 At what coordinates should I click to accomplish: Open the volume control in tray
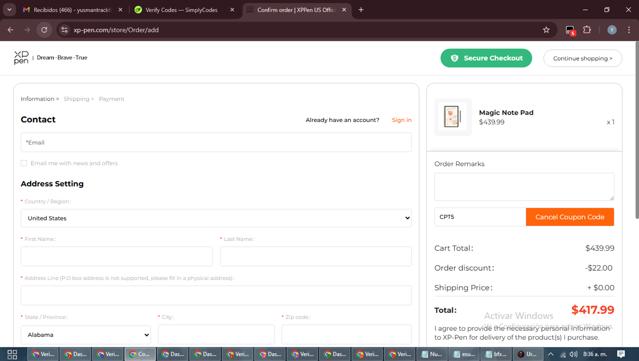(x=573, y=354)
